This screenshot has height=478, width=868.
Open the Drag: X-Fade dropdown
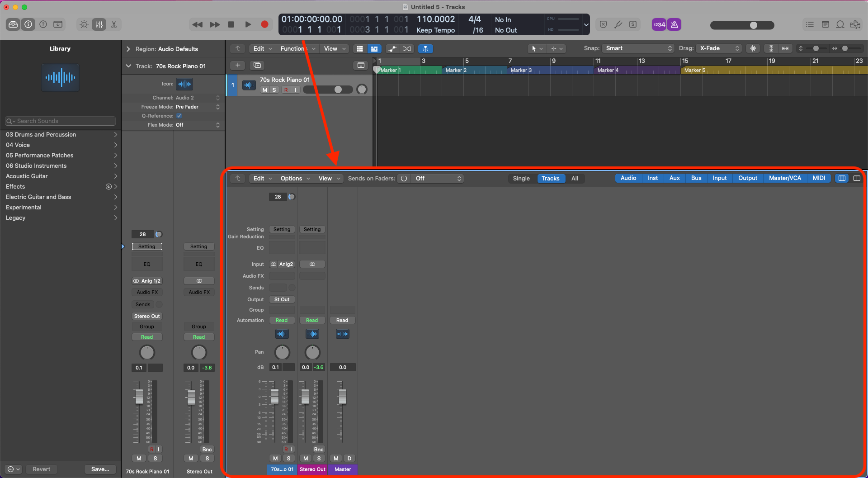tap(719, 48)
